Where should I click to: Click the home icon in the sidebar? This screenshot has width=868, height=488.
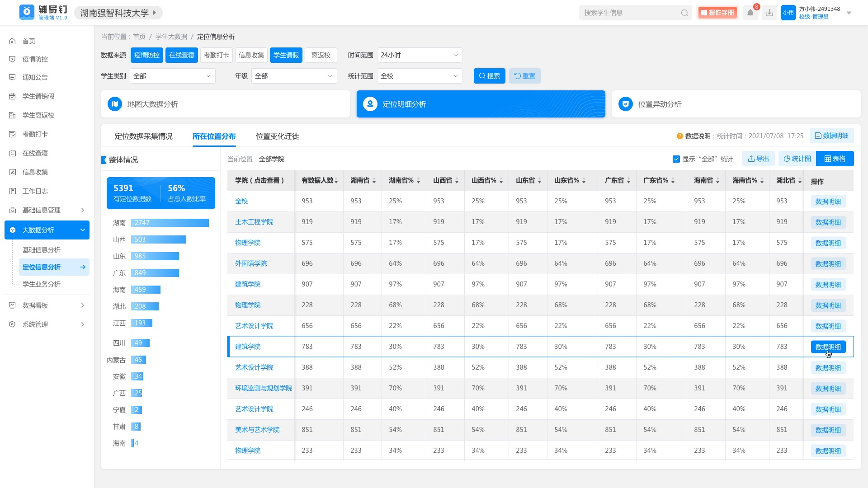(x=13, y=41)
